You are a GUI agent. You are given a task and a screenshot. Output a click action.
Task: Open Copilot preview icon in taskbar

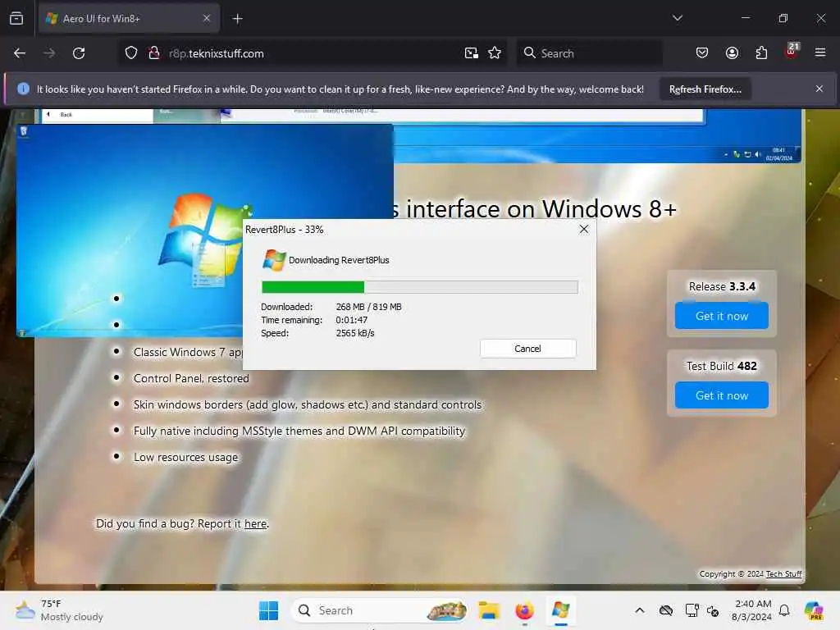coord(815,610)
